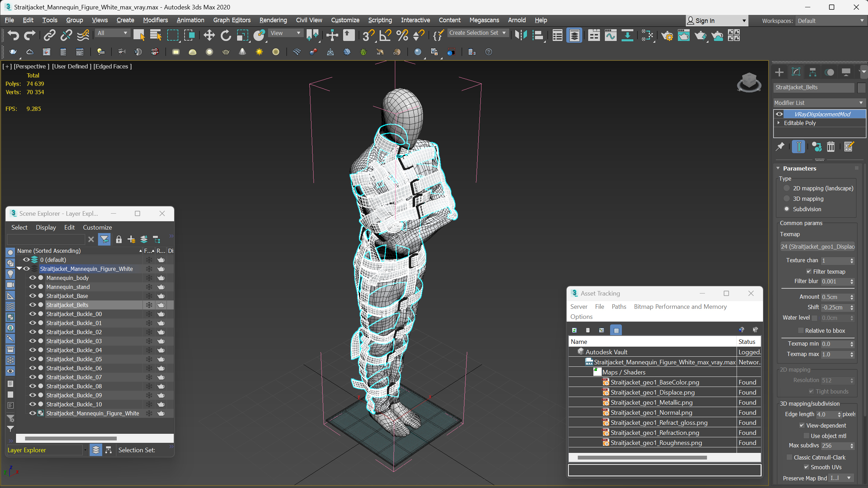
Task: Toggle the Angle Snap icon
Action: pos(385,35)
